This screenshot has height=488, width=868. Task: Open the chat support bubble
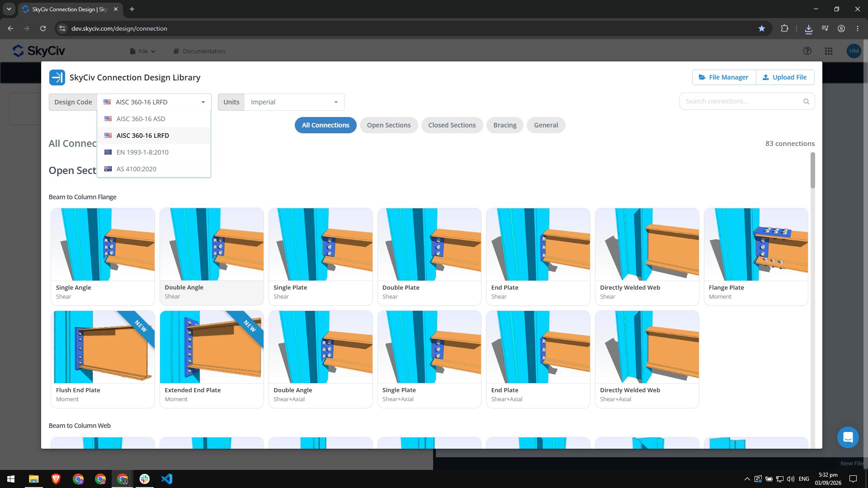pyautogui.click(x=848, y=437)
